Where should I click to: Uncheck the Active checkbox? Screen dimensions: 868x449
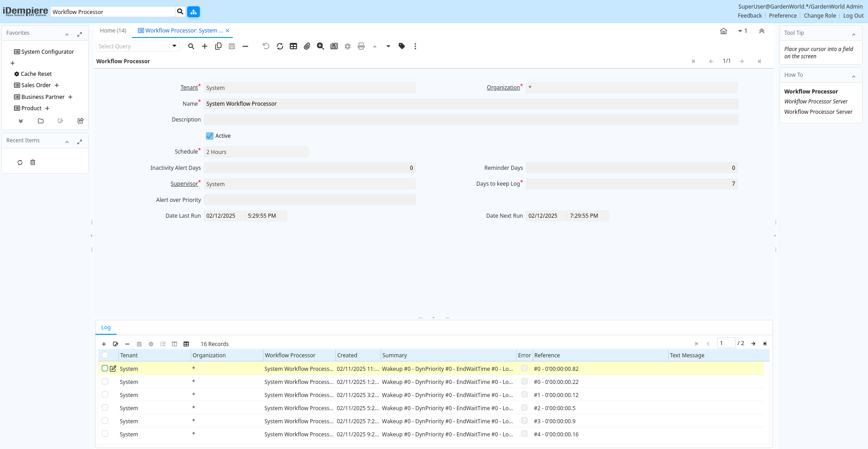click(210, 136)
